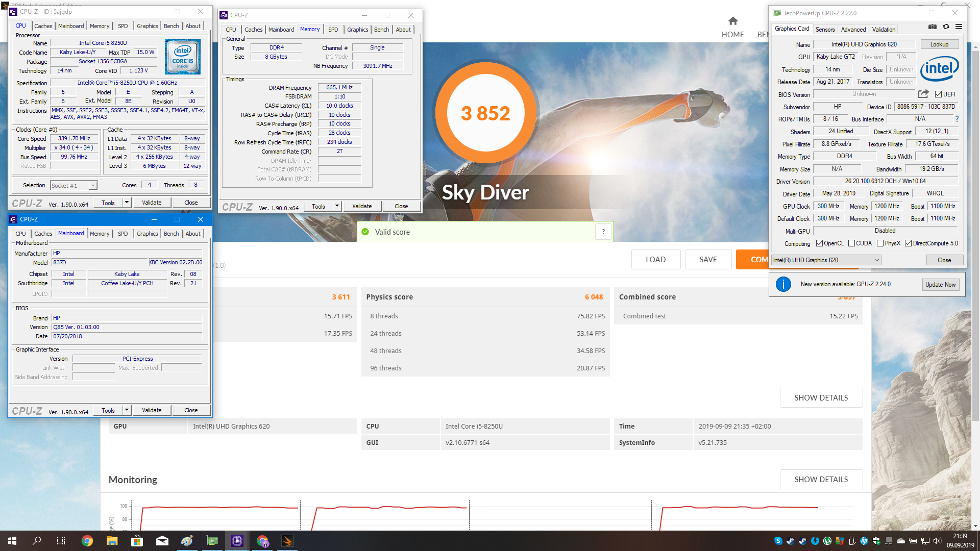Click Validate in top-left CPU-Z window
This screenshot has width=980, height=551.
[152, 203]
